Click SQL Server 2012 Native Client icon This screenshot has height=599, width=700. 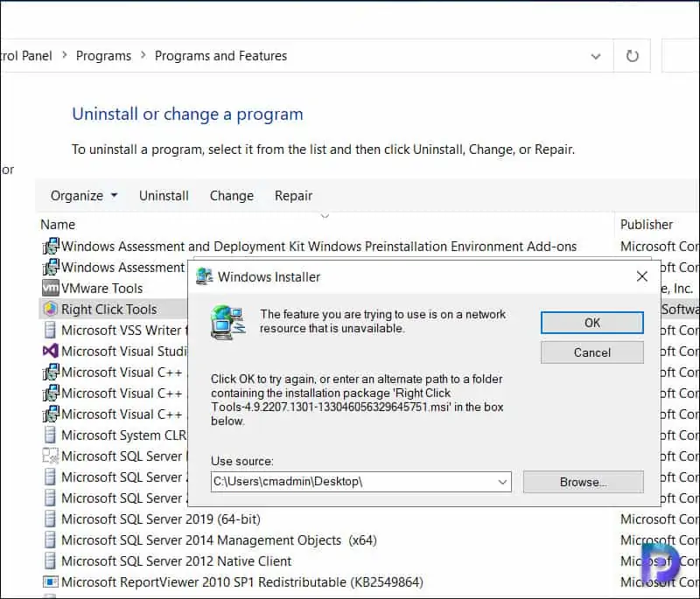[50, 561]
